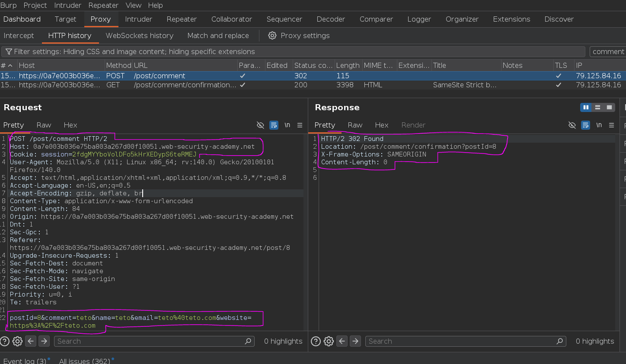This screenshot has height=364, width=626.
Task: Go to next match in Request search
Action: click(44, 341)
